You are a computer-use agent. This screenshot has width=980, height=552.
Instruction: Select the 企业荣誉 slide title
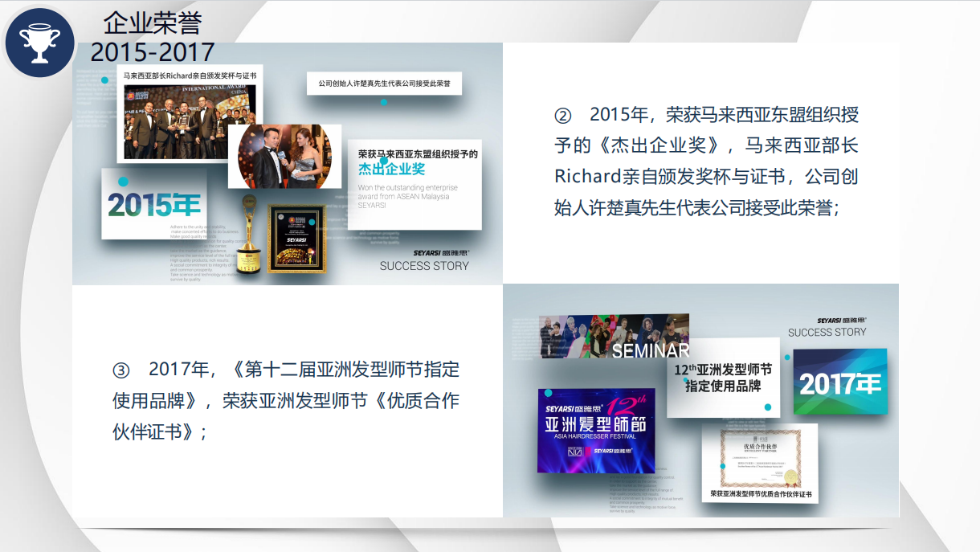pos(153,22)
